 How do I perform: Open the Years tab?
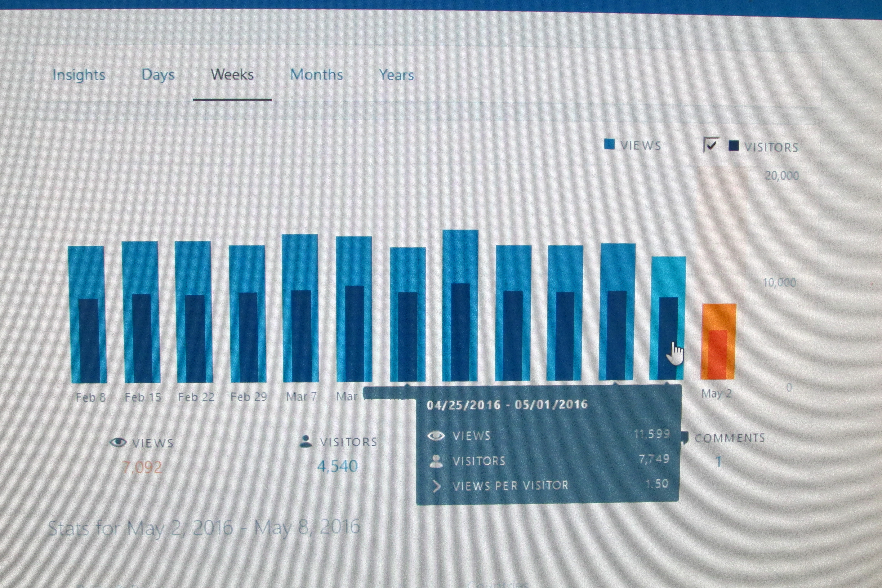point(396,75)
